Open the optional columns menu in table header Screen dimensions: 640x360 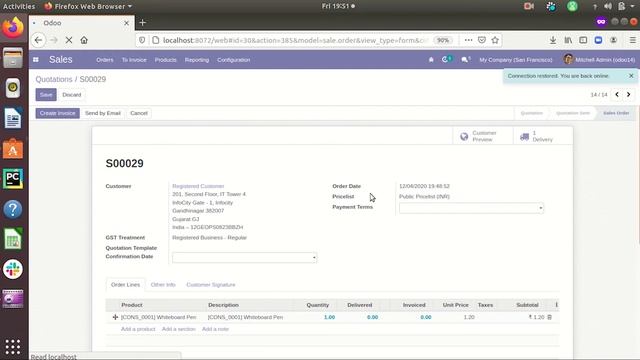[x=556, y=304]
